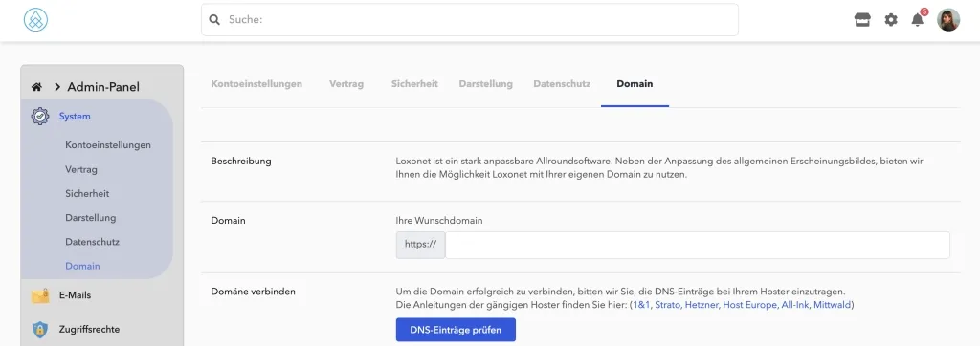Viewport: 980px width, 346px height.
Task: Click the System shield-gear icon
Action: coord(40,117)
